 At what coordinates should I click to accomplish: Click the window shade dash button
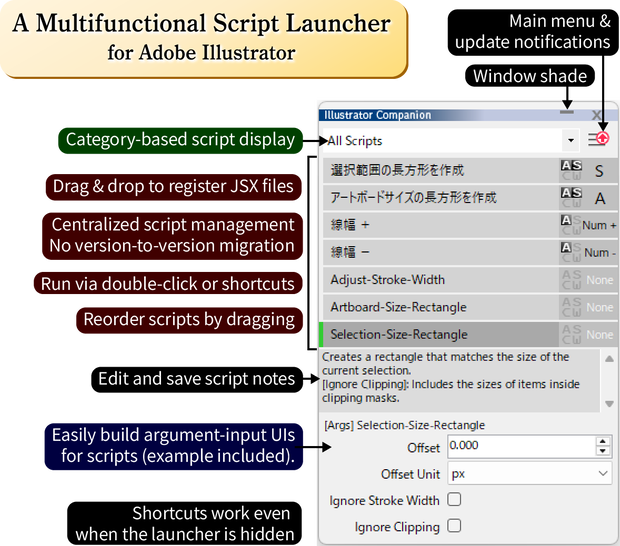567,112
